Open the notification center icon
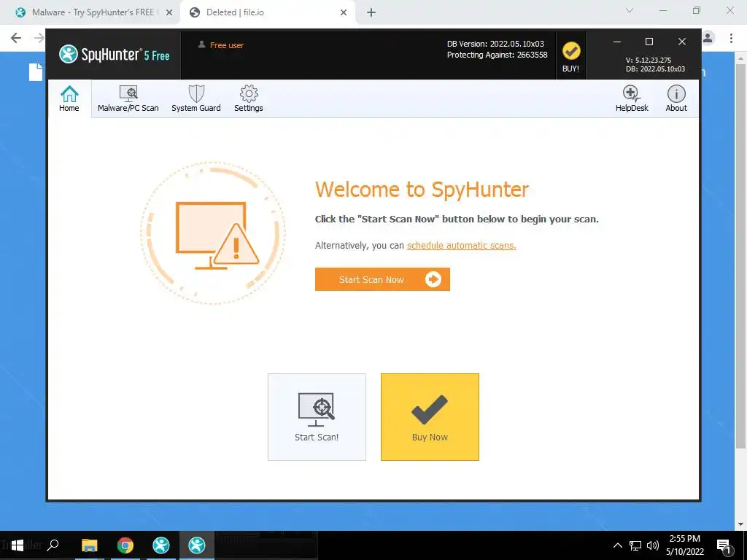This screenshot has width=747, height=560. click(x=724, y=546)
